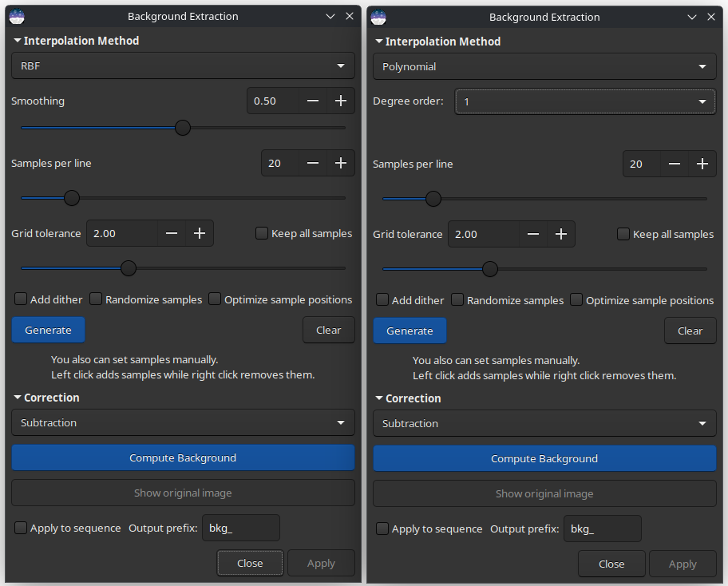728x586 pixels.
Task: Open the Degree order dropdown
Action: 585,101
